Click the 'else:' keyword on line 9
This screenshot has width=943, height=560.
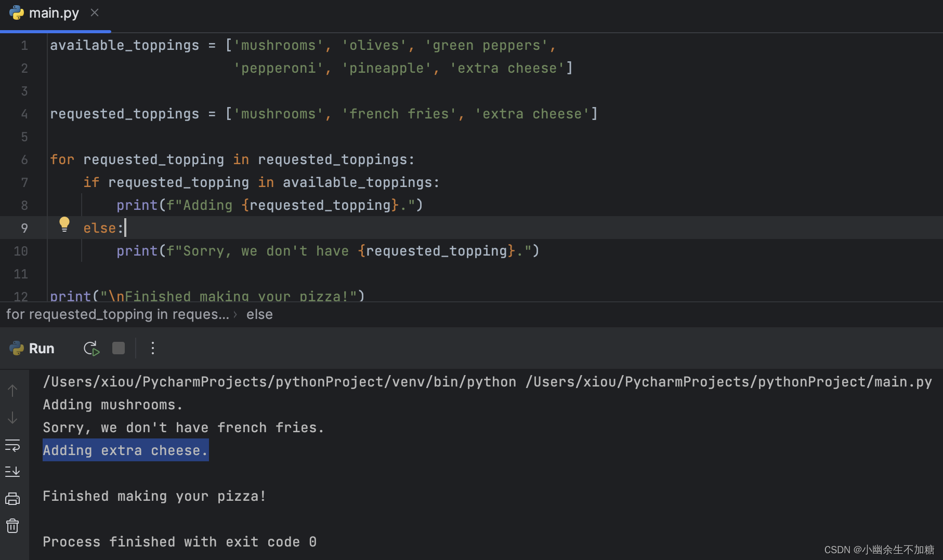tap(103, 229)
